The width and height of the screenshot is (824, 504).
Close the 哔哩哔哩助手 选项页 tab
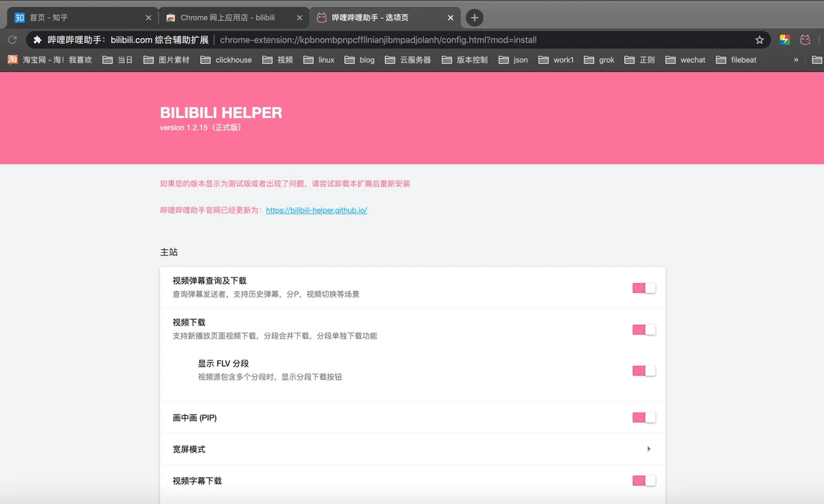pyautogui.click(x=450, y=18)
